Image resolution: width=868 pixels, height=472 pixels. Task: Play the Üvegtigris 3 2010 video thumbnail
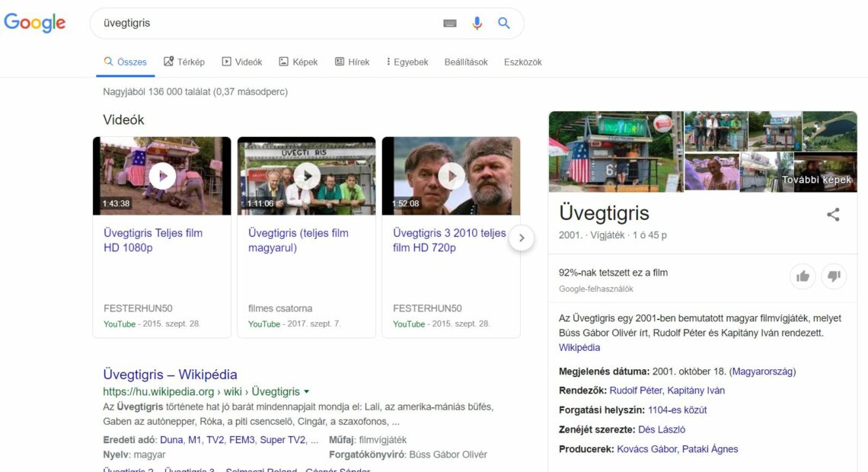click(x=451, y=176)
